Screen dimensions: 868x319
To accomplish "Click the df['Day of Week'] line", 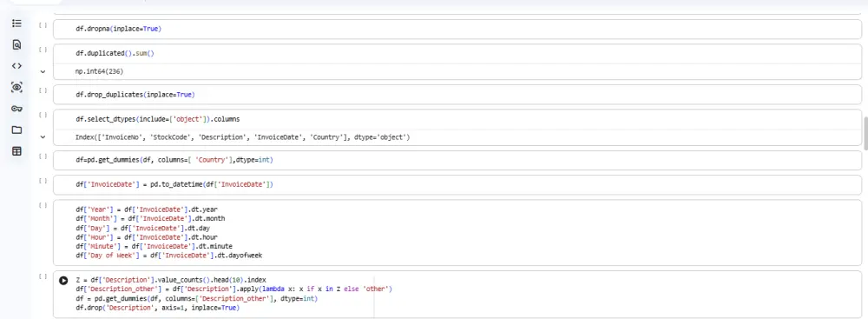I will tap(169, 256).
